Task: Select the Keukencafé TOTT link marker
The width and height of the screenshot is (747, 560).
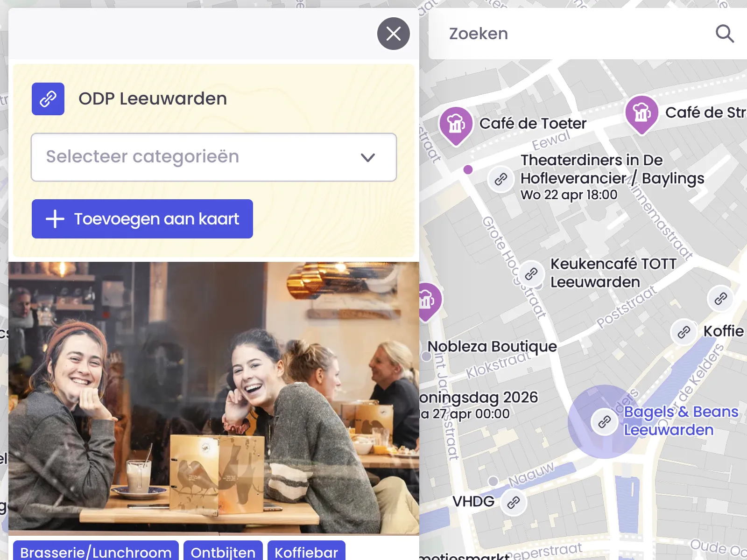Action: (531, 274)
